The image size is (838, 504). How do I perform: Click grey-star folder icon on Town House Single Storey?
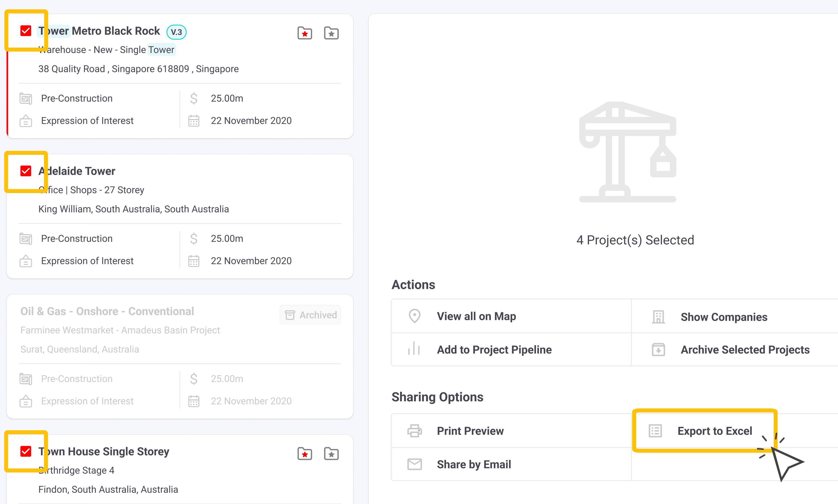click(331, 453)
